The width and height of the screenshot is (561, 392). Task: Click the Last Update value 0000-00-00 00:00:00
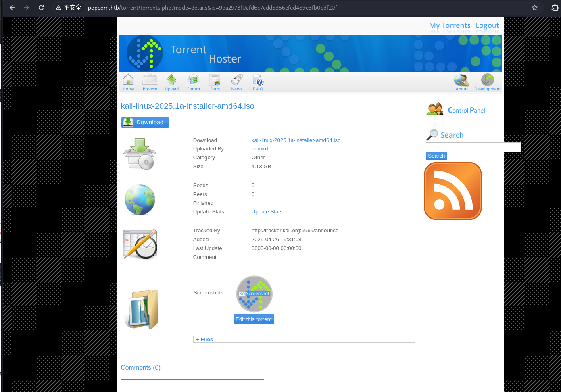click(x=276, y=248)
